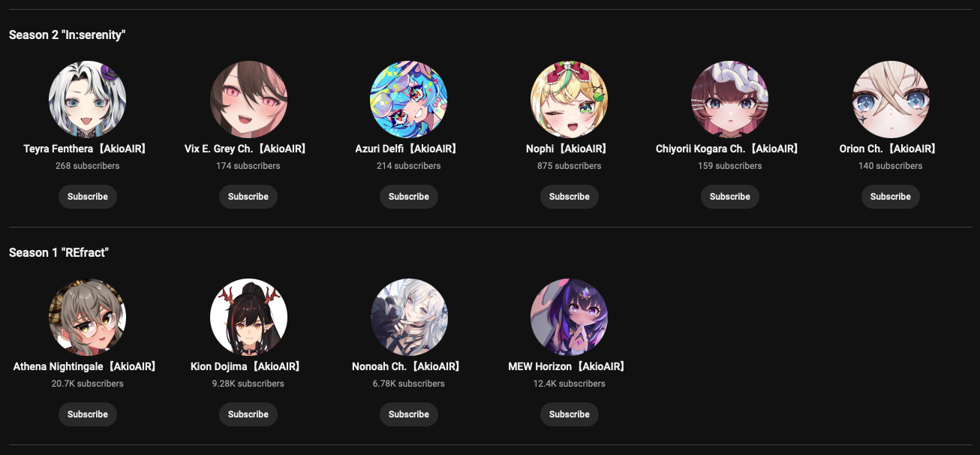Click Chiyorii Kogara Ch. channel name

click(x=730, y=149)
